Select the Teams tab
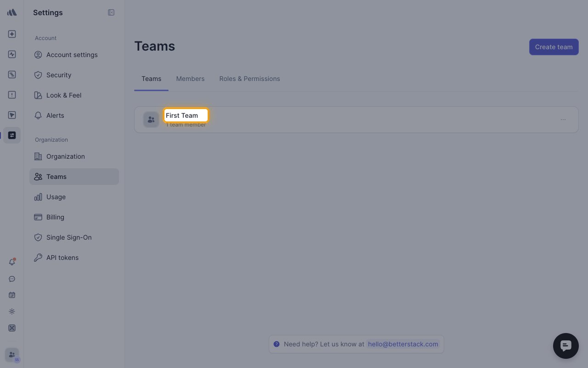588x368 pixels. 151,79
